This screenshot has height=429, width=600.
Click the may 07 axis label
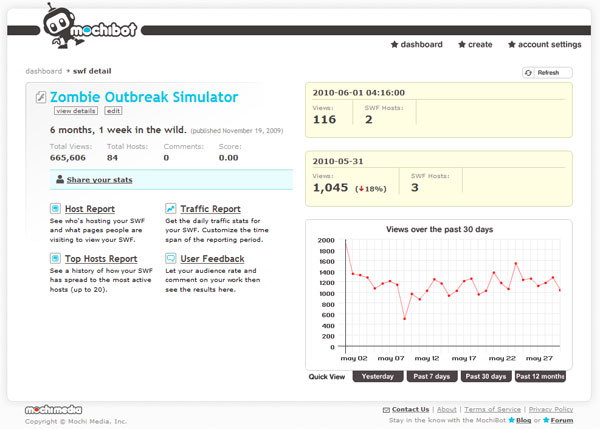click(391, 358)
